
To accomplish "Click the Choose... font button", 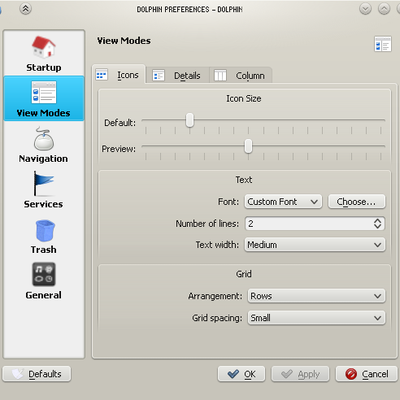I will (357, 202).
